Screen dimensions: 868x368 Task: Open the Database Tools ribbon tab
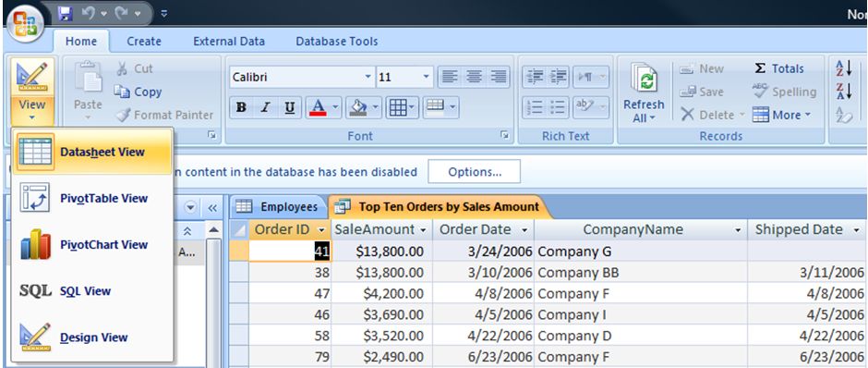336,41
